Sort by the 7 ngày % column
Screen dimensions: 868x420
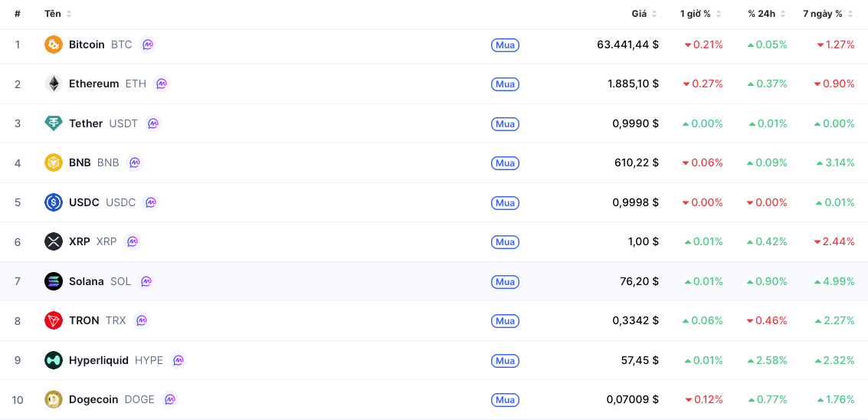tap(829, 14)
